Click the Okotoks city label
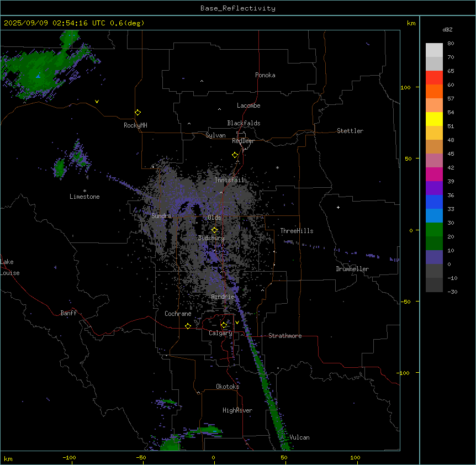This screenshot has height=465, width=476. tap(228, 387)
